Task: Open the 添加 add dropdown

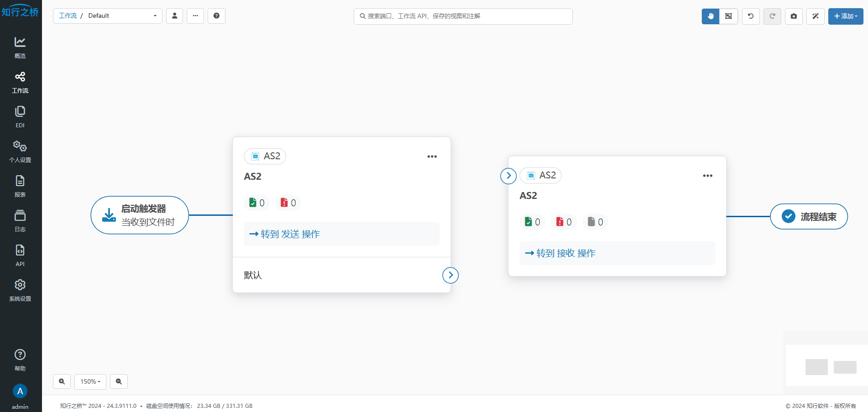Action: [845, 16]
